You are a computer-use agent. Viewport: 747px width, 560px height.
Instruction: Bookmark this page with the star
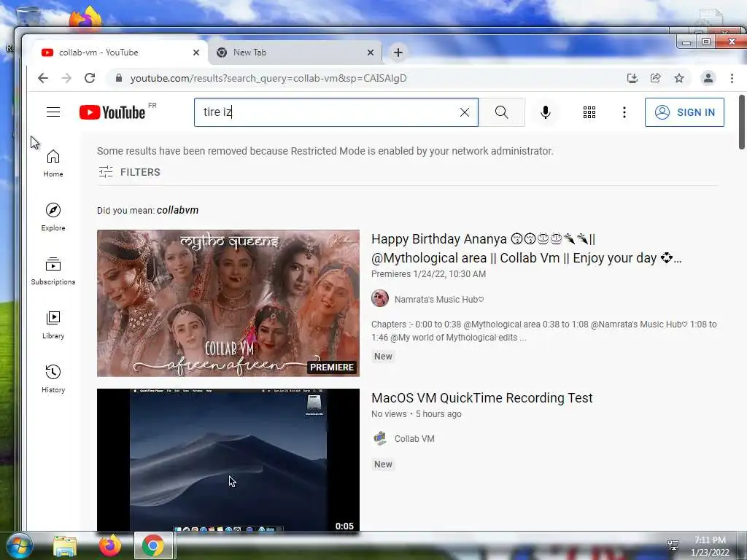click(679, 78)
